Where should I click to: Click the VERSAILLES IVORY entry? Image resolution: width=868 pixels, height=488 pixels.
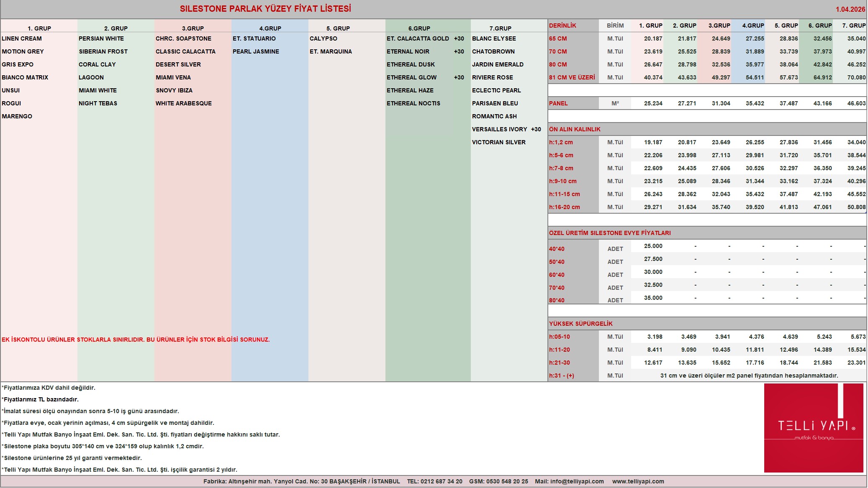click(500, 129)
